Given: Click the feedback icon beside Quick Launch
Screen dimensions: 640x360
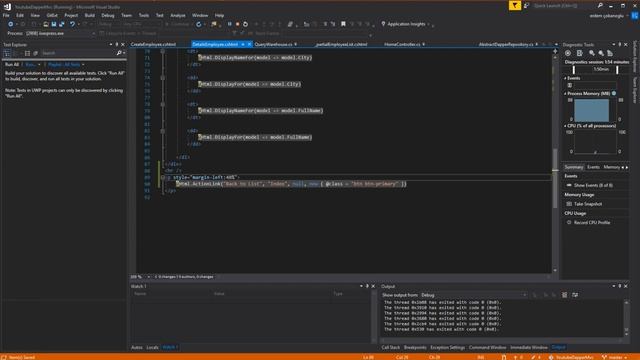Looking at the screenshot, I should [x=527, y=6].
